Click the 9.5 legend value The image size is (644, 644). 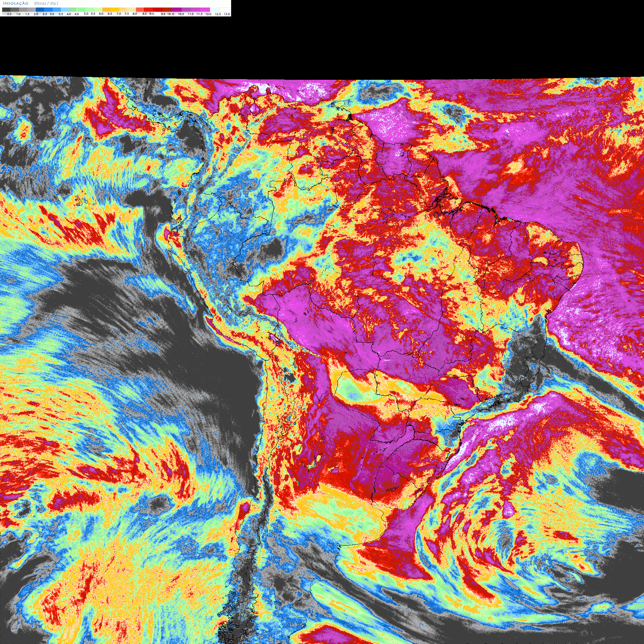pyautogui.click(x=163, y=14)
